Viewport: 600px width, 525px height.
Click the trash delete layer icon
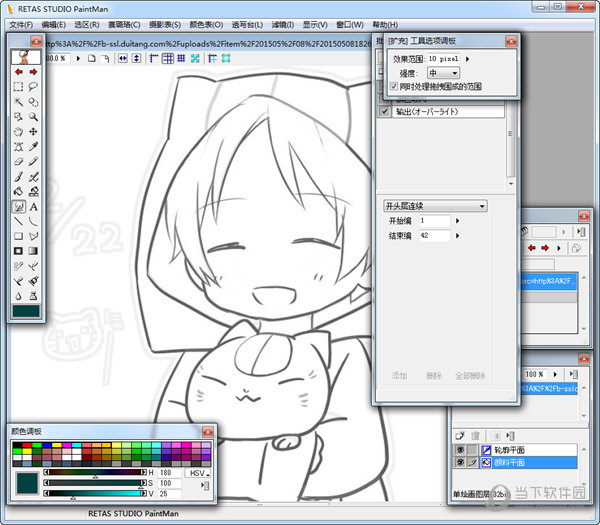pyautogui.click(x=475, y=435)
